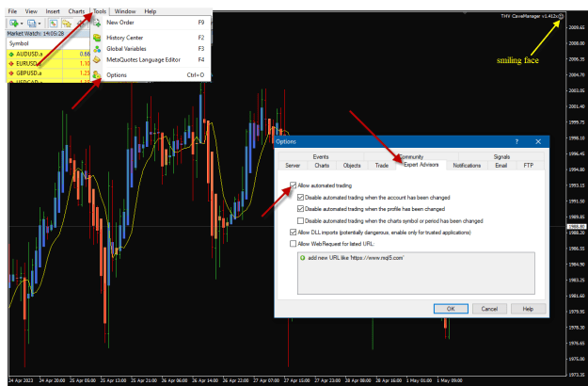Screen dimensions: 588x386
Task: Toggle Disable automated trading when profile changed
Action: click(x=300, y=209)
